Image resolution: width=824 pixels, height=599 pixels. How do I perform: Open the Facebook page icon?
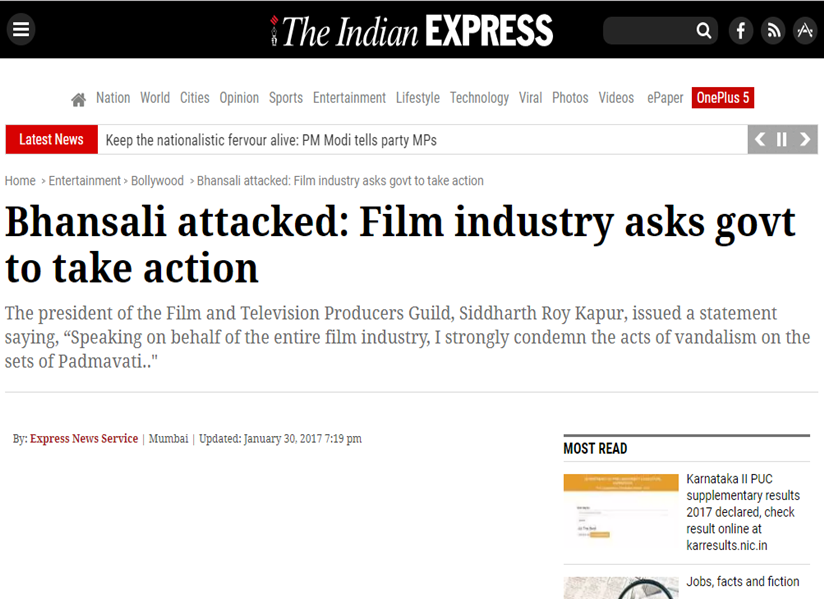point(740,31)
